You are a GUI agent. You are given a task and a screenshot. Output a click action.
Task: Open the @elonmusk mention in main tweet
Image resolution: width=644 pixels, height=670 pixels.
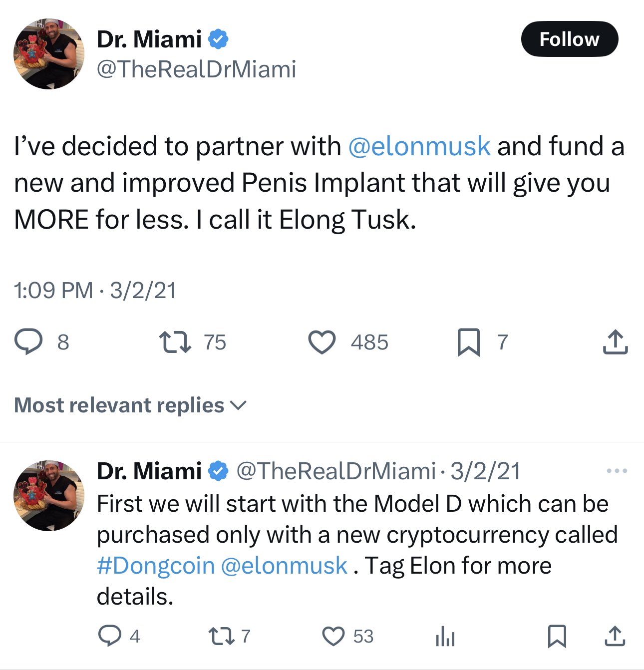click(x=419, y=146)
